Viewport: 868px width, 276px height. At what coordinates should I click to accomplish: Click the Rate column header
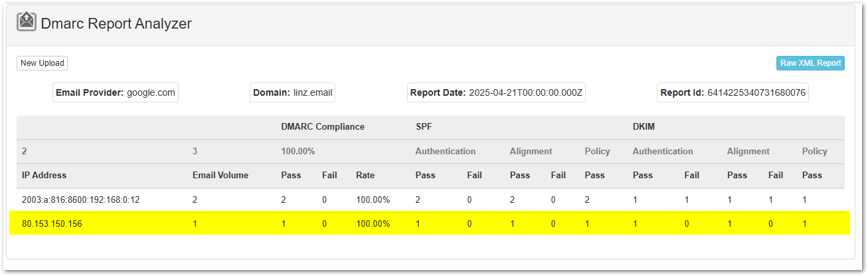click(x=365, y=176)
